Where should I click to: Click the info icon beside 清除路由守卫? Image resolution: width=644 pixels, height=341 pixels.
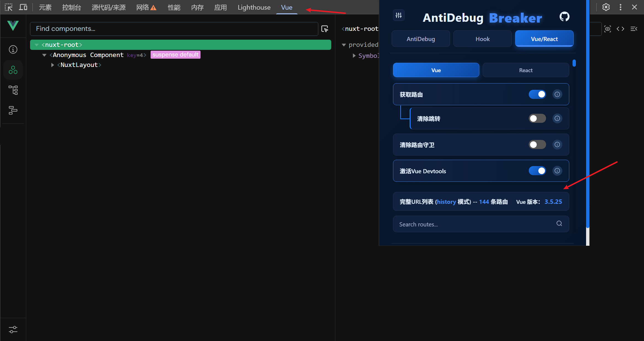[557, 145]
